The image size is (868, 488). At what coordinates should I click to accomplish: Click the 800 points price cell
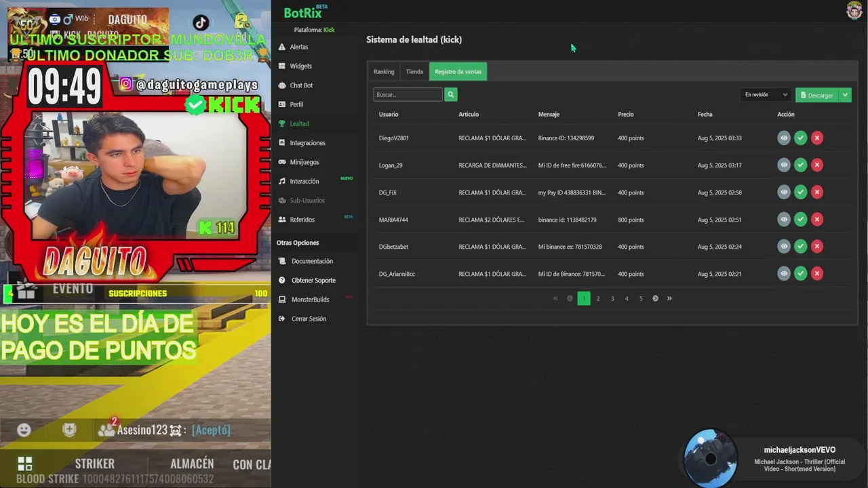click(x=631, y=220)
